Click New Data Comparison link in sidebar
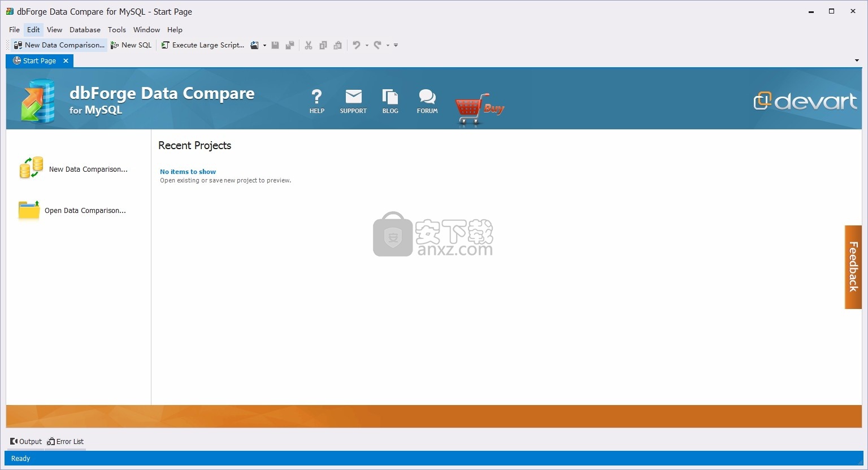This screenshot has height=470, width=868. (x=88, y=169)
